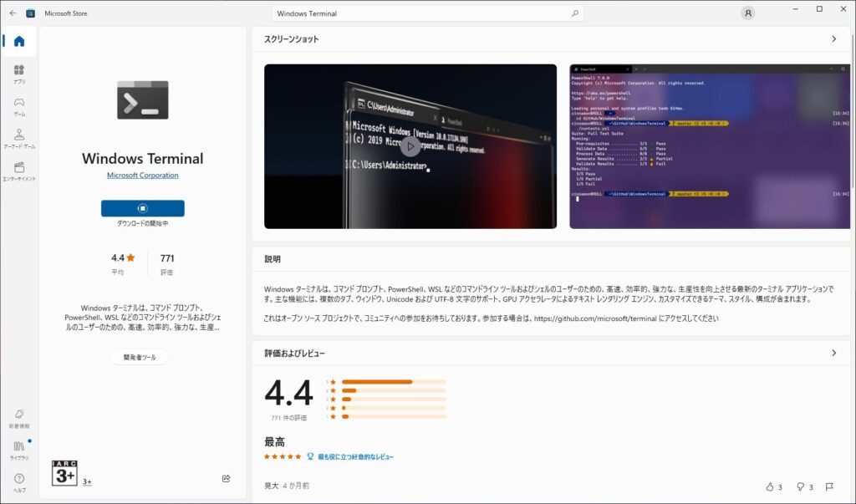Expand the スクリーンショット section chevron
856x504 pixels.
click(x=833, y=38)
